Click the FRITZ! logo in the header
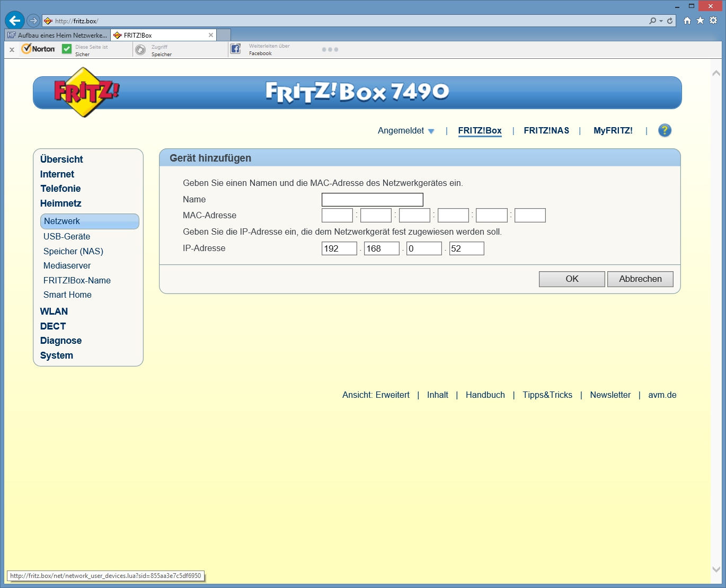The height and width of the screenshot is (588, 726). point(86,92)
